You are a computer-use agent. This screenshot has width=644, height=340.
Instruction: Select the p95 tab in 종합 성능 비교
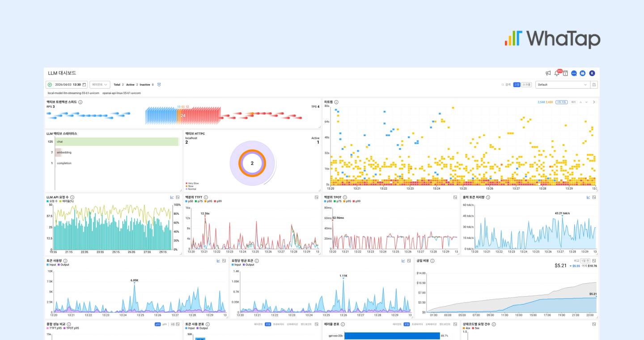[158, 324]
